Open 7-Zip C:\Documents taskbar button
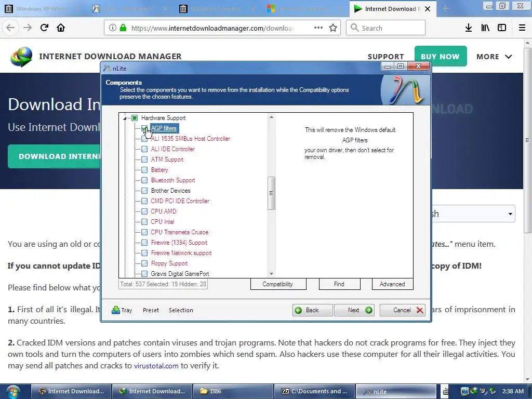The image size is (532, 399). point(314,391)
